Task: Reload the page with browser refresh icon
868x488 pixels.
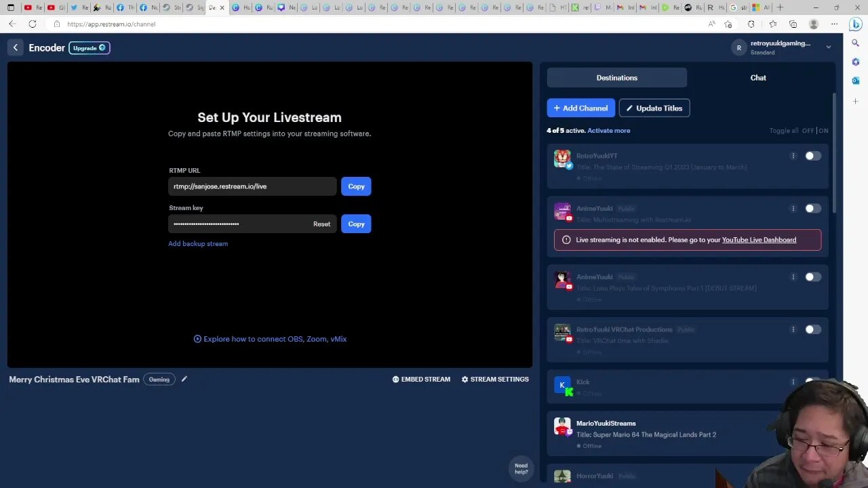Action: coord(32,24)
